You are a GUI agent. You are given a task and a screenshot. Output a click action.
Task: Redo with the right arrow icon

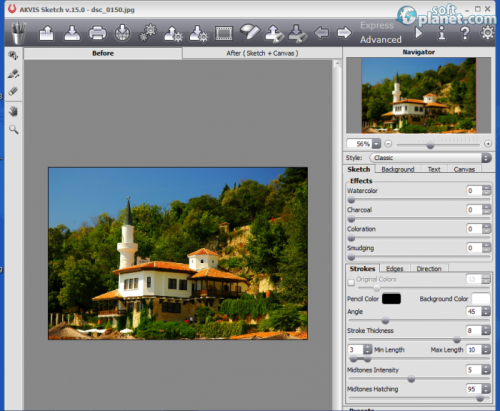click(344, 33)
